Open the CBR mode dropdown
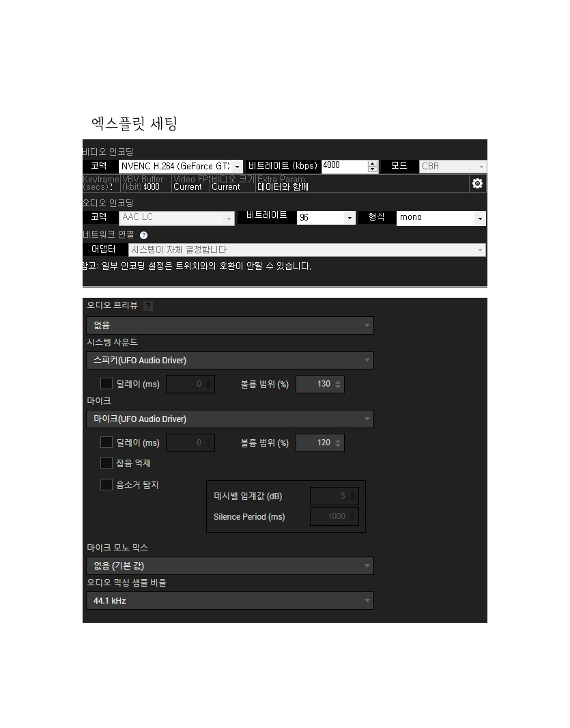Screen dimensions: 570x728 (x=453, y=166)
